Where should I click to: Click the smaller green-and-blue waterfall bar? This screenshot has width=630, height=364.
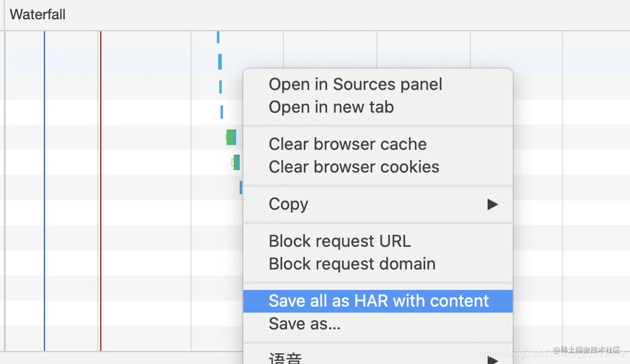tap(236, 162)
